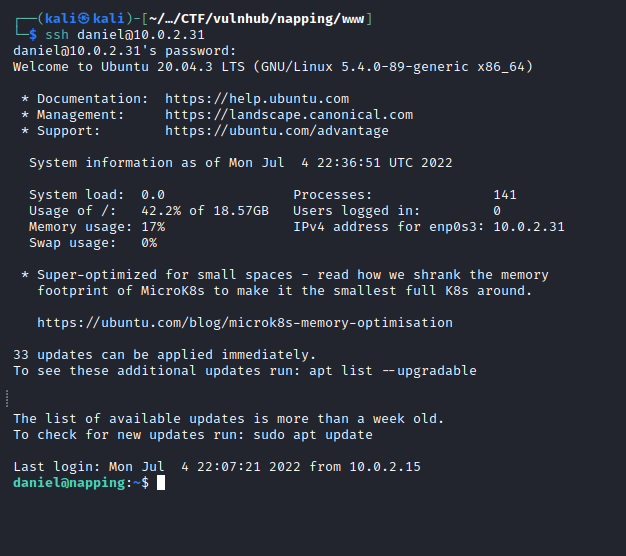Click the Last login line text
This screenshot has width=626, height=556.
point(217,467)
